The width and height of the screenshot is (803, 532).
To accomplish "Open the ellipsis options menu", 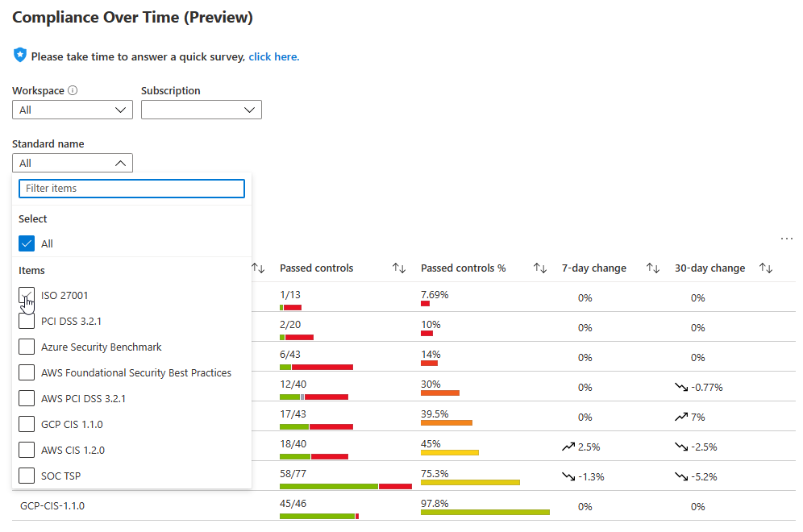I will coord(787,238).
